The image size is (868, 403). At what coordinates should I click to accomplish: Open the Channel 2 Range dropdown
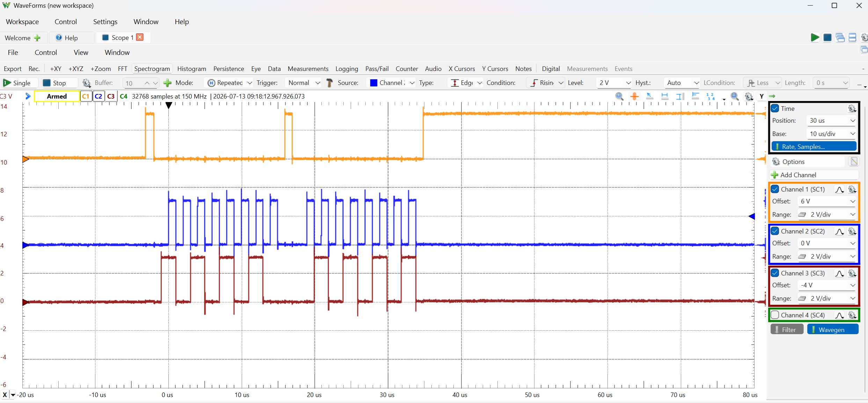827,257
